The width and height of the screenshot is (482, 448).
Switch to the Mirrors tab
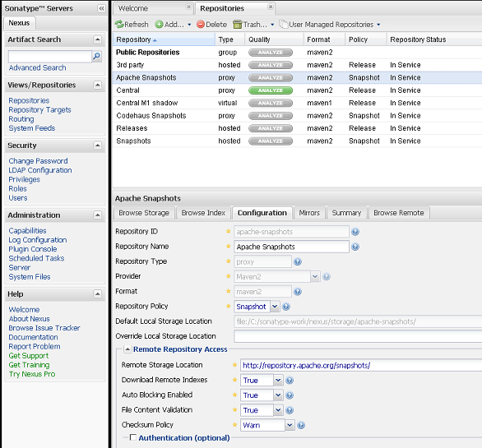[309, 213]
